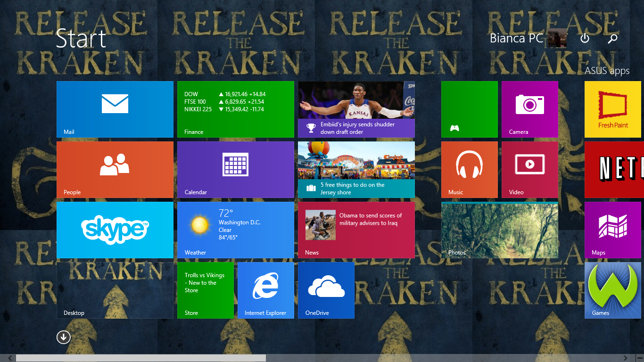Click the power options icon
Image resolution: width=644 pixels, height=362 pixels.
585,38
